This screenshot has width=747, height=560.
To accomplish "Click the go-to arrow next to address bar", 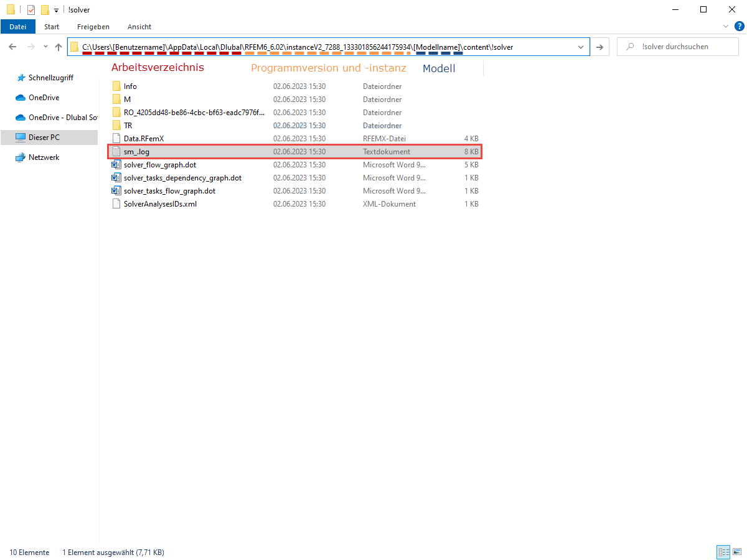I will point(599,47).
